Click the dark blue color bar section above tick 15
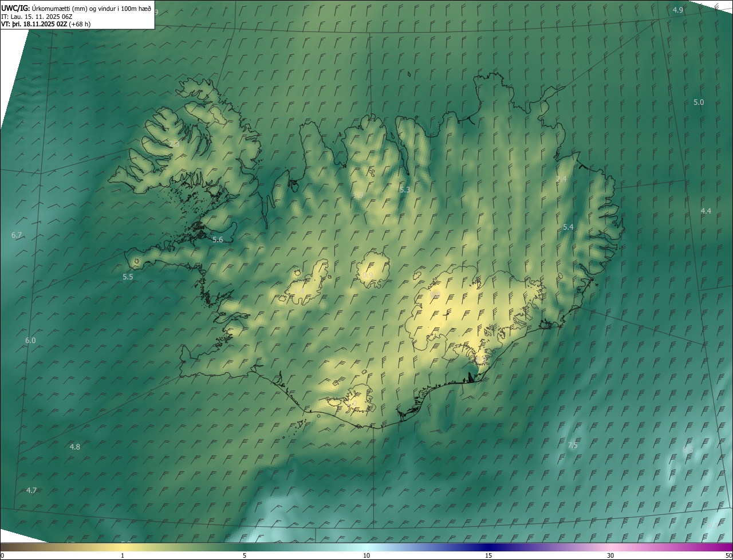 click(488, 547)
